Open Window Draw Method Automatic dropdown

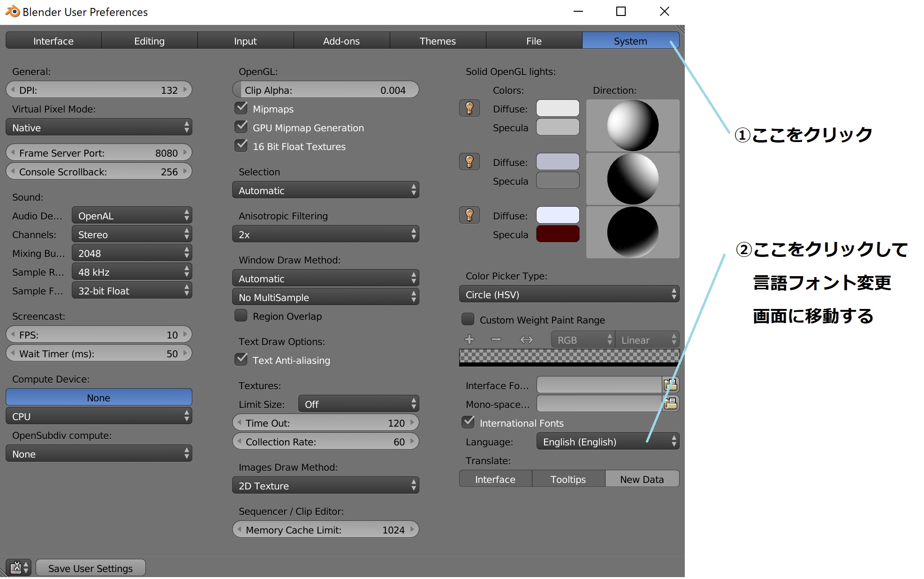326,278
